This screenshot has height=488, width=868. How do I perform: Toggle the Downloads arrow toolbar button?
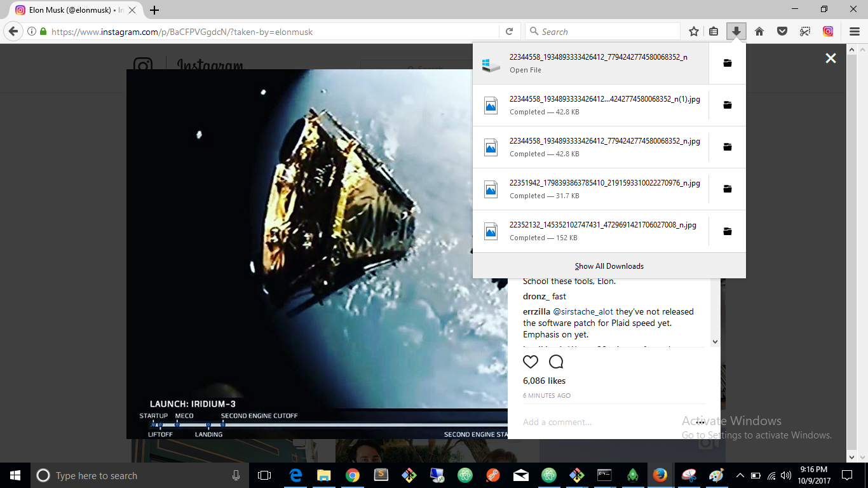pos(736,31)
